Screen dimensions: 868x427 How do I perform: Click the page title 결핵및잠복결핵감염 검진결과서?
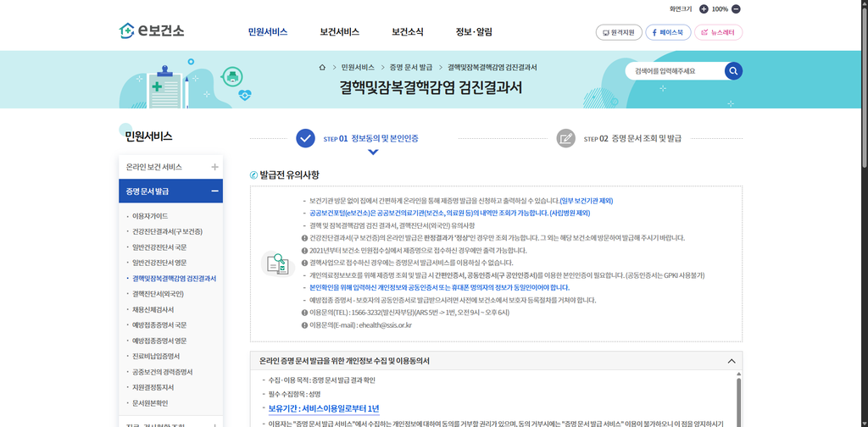point(431,88)
